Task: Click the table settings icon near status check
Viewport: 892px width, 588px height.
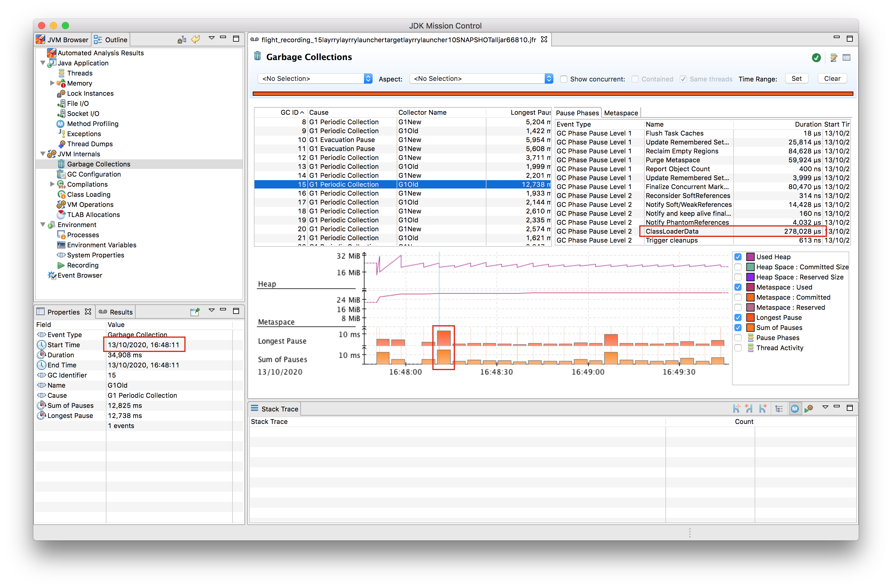Action: (833, 58)
